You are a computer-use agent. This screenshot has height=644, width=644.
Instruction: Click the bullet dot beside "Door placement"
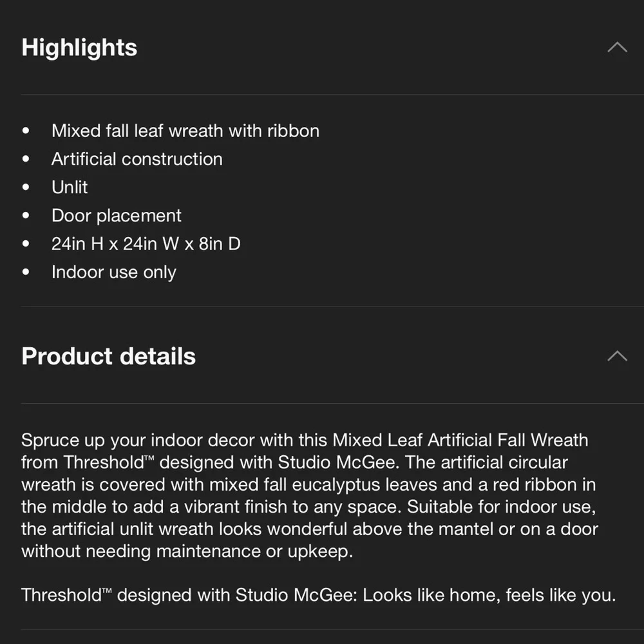pyautogui.click(x=26, y=215)
